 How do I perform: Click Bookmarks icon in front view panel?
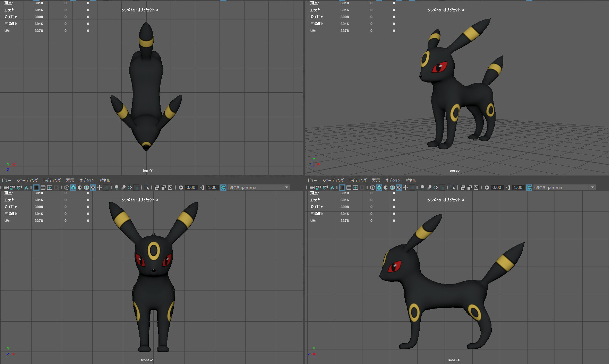click(26, 188)
